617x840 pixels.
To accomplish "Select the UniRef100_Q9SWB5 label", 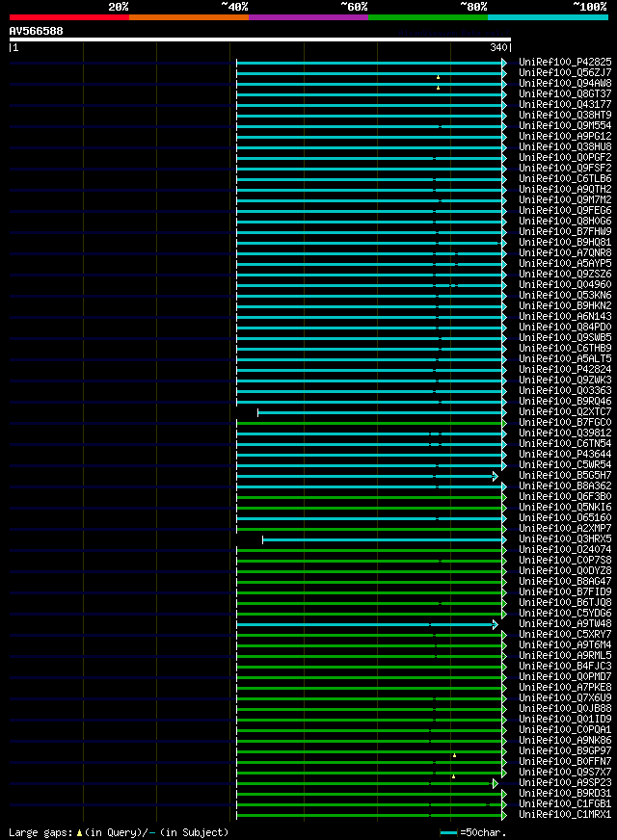I will (565, 337).
